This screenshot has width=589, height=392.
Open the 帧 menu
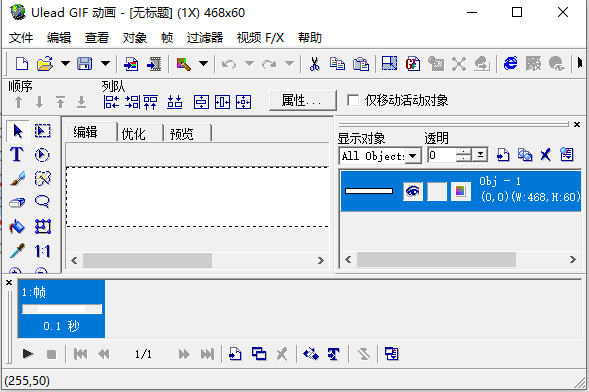[167, 38]
